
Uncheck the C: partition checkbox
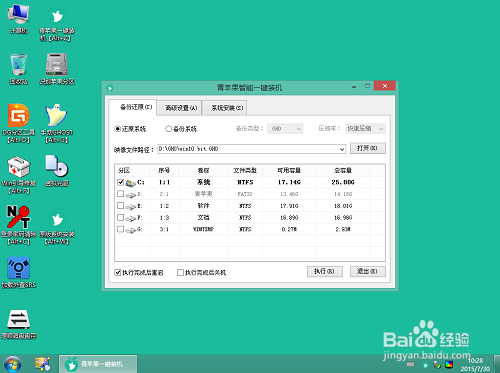click(121, 182)
